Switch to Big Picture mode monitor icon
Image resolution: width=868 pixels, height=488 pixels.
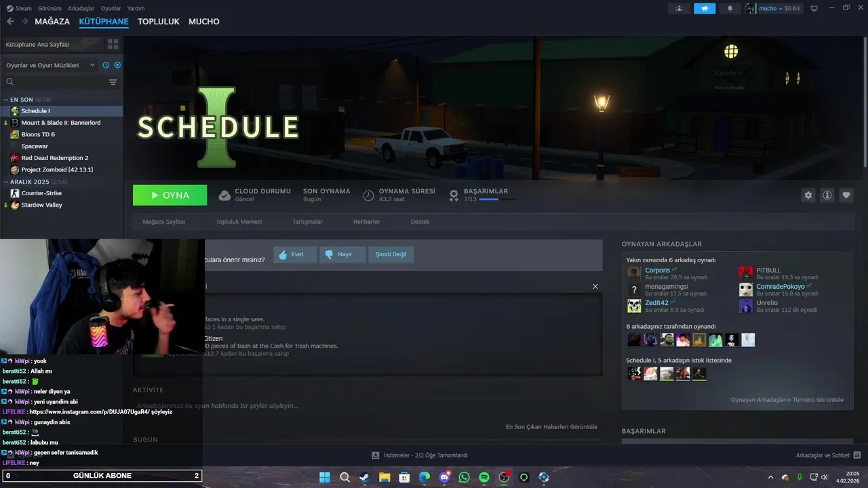[814, 8]
